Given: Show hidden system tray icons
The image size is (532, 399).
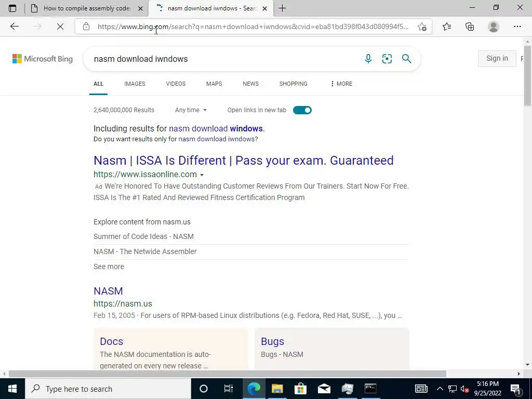Looking at the screenshot, I should tap(440, 389).
